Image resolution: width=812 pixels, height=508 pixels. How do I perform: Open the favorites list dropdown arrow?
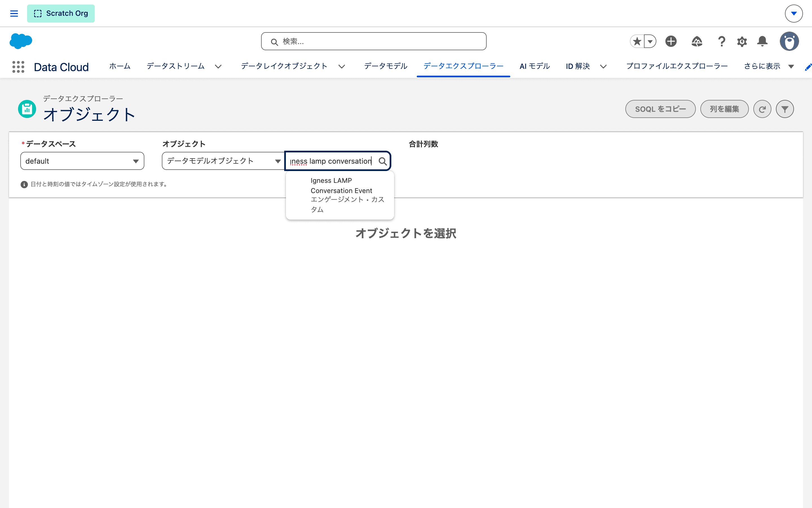[x=650, y=41]
